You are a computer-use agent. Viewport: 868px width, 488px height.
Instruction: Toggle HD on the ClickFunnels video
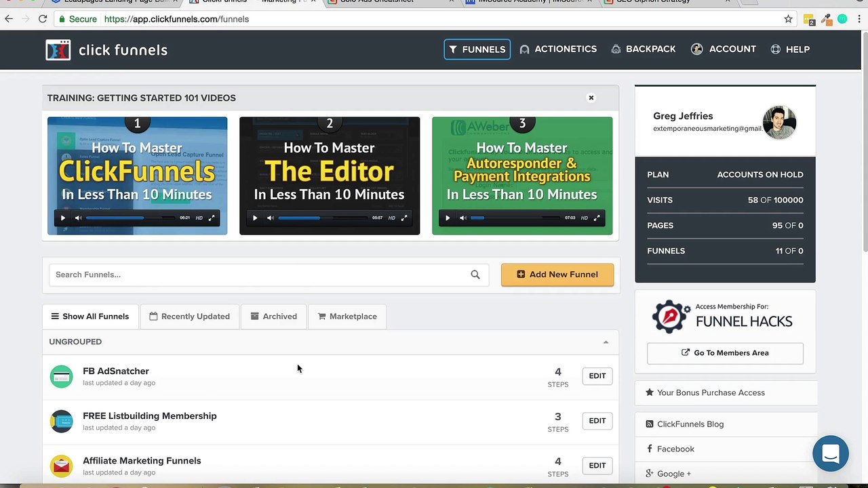199,218
